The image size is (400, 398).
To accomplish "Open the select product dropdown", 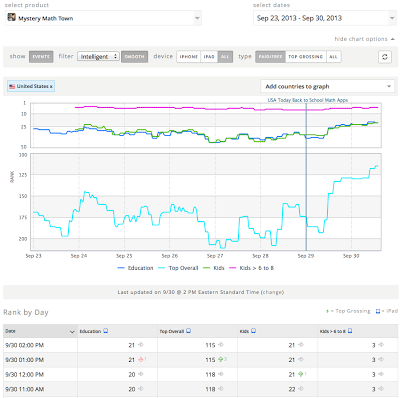I will click(103, 18).
